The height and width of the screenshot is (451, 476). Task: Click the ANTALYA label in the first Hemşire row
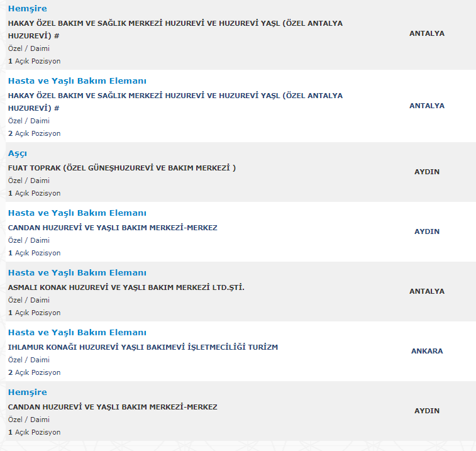427,33
